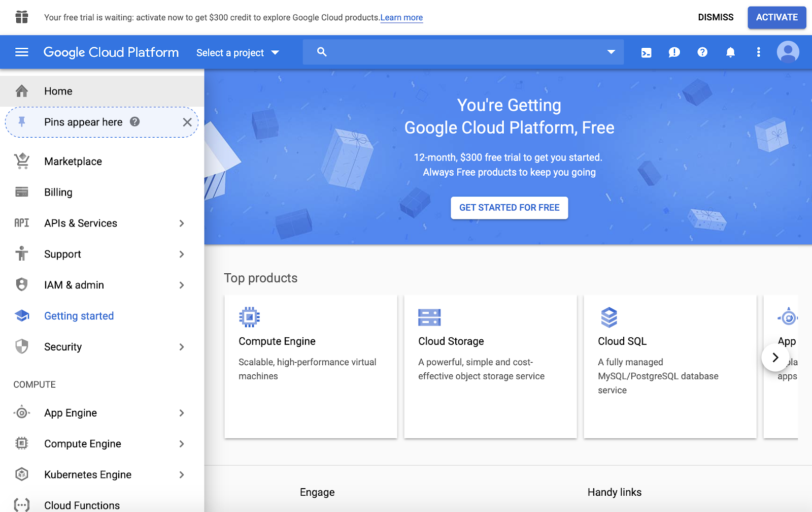The height and width of the screenshot is (512, 812).
Task: Click the App Engine icon in sidebar
Action: click(x=22, y=412)
